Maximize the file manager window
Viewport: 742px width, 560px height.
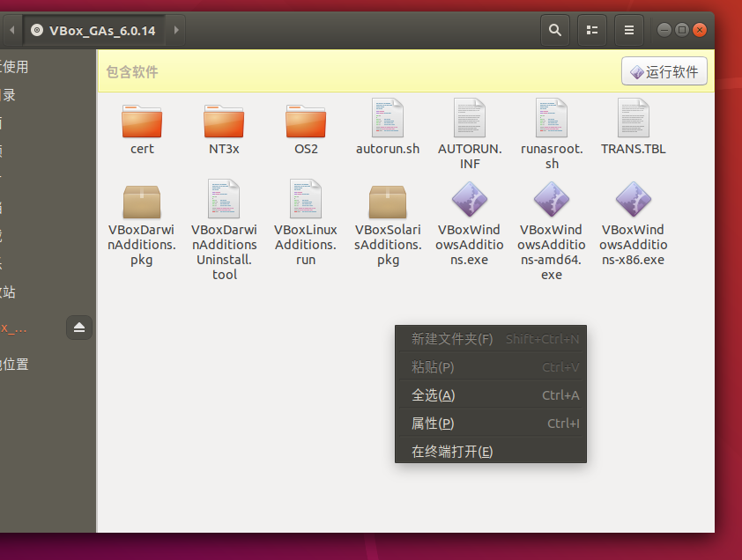tap(682, 30)
